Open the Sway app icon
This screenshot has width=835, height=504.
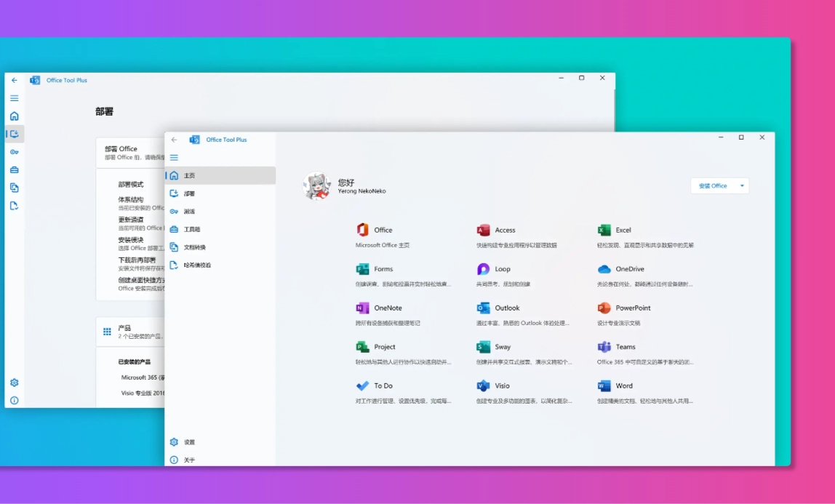483,346
